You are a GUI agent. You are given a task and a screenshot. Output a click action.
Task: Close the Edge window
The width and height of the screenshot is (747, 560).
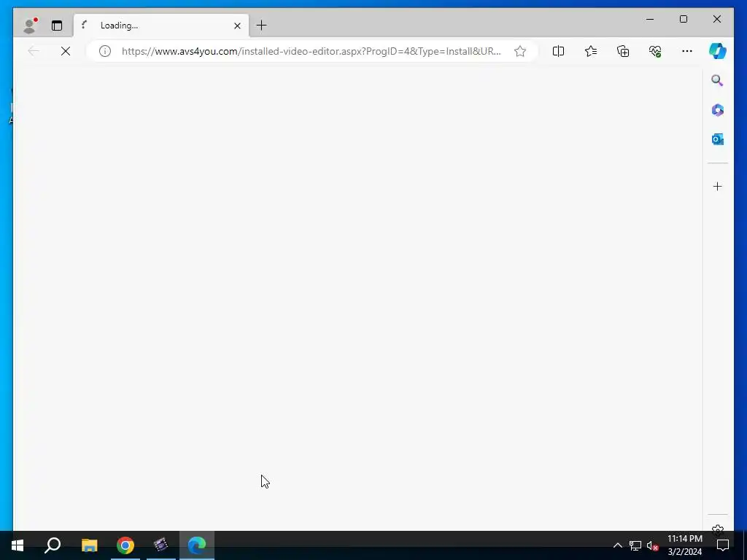[x=717, y=19]
